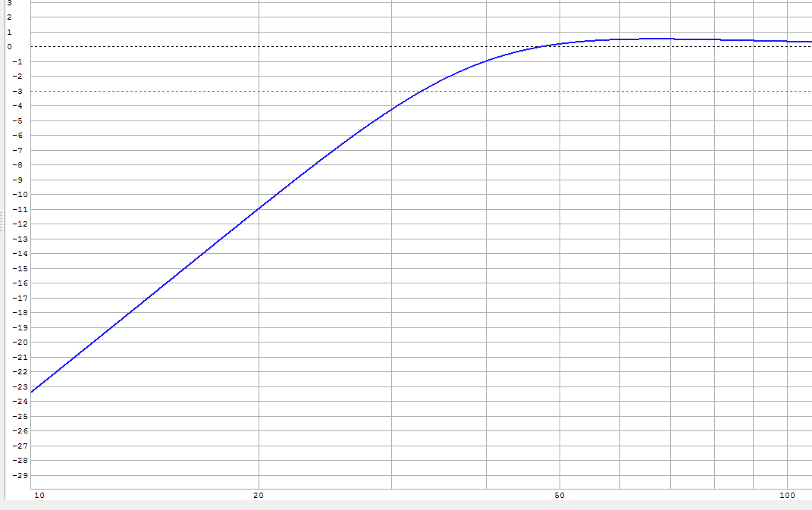Click the y-axis label "-12"

(x=20, y=224)
